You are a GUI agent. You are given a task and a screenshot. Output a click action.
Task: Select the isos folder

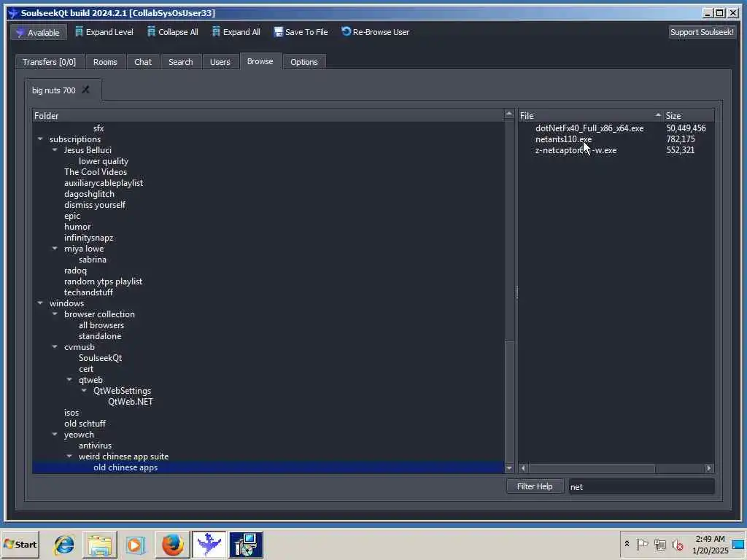coord(71,413)
